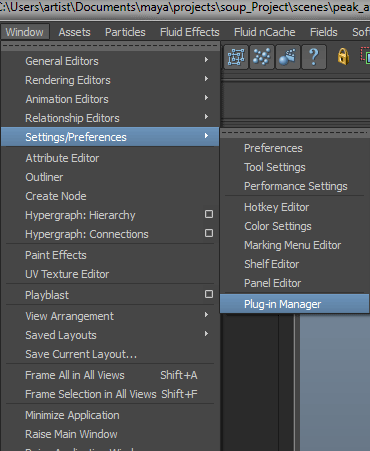370x451 pixels.
Task: Choose the Create Node entry
Action: (x=110, y=196)
